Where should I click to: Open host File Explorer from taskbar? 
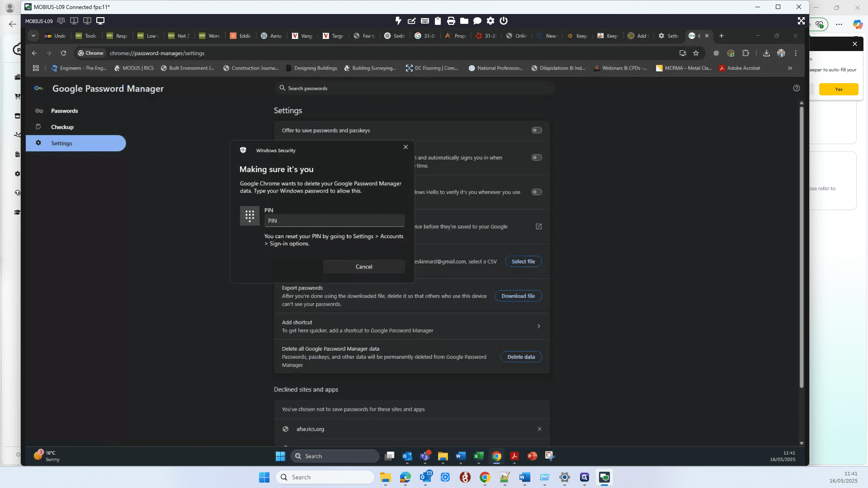[x=385, y=477]
